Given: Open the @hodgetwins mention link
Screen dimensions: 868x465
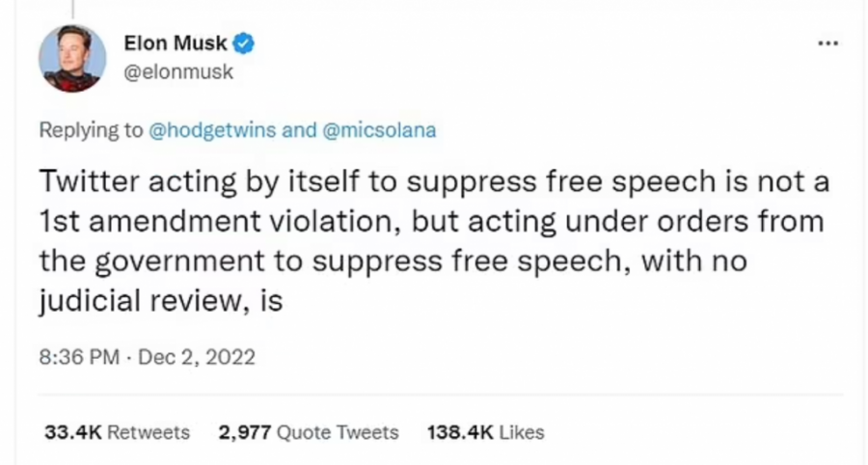Looking at the screenshot, I should click(212, 130).
